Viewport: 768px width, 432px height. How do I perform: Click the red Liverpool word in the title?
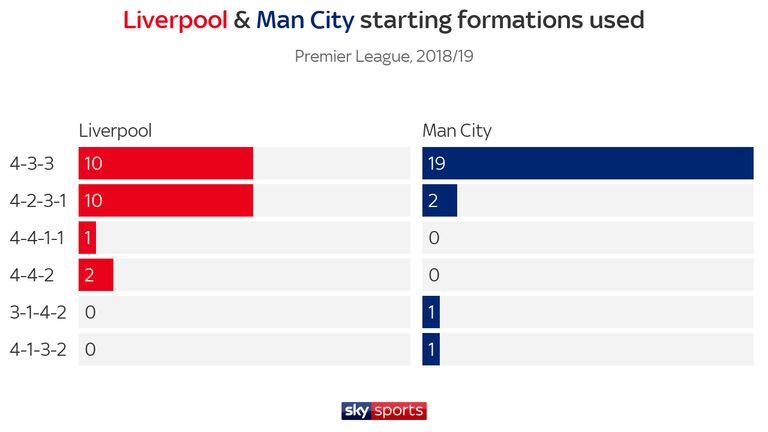[x=175, y=21]
